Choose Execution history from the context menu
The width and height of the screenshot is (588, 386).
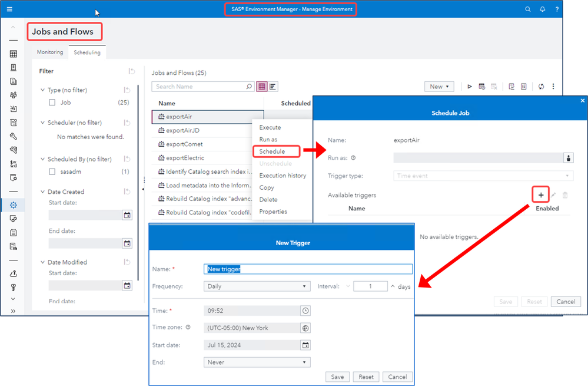[283, 176]
